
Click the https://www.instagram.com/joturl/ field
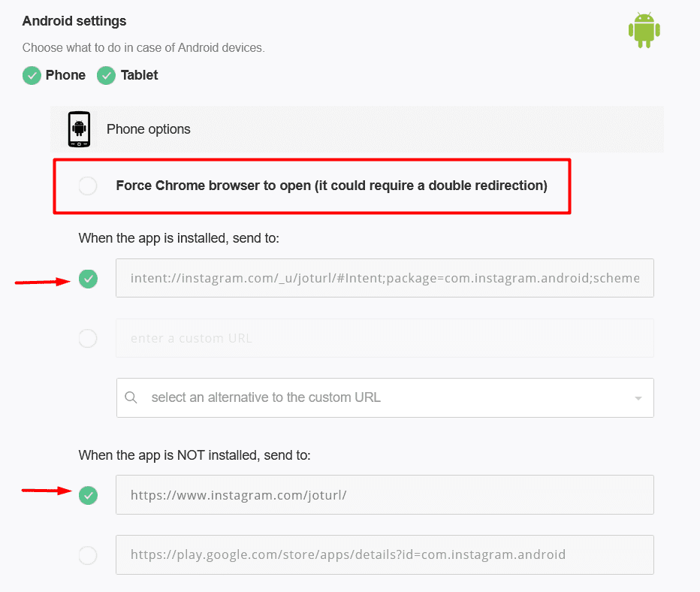pos(385,494)
